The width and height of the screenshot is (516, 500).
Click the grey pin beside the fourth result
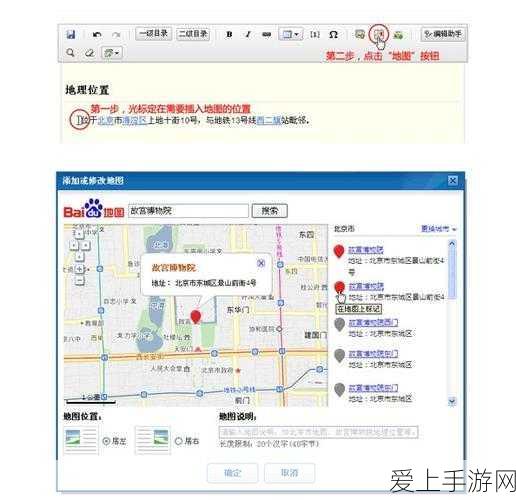[x=339, y=356]
